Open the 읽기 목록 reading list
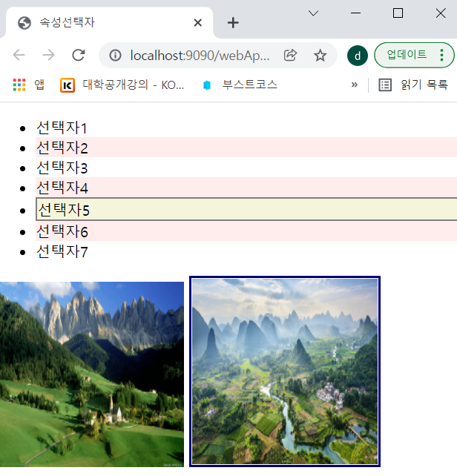Screen dimensions: 457x476 pos(413,85)
